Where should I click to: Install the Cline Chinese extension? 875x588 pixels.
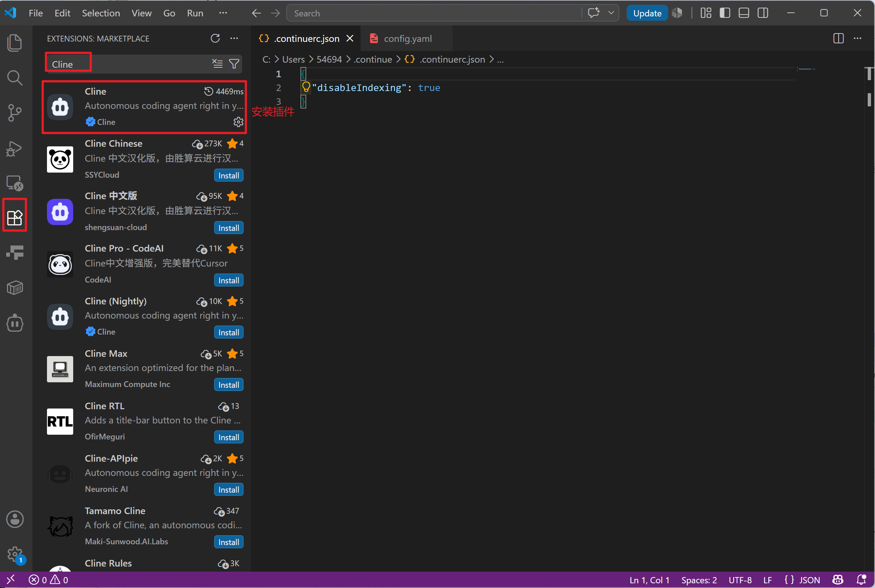[x=229, y=175]
